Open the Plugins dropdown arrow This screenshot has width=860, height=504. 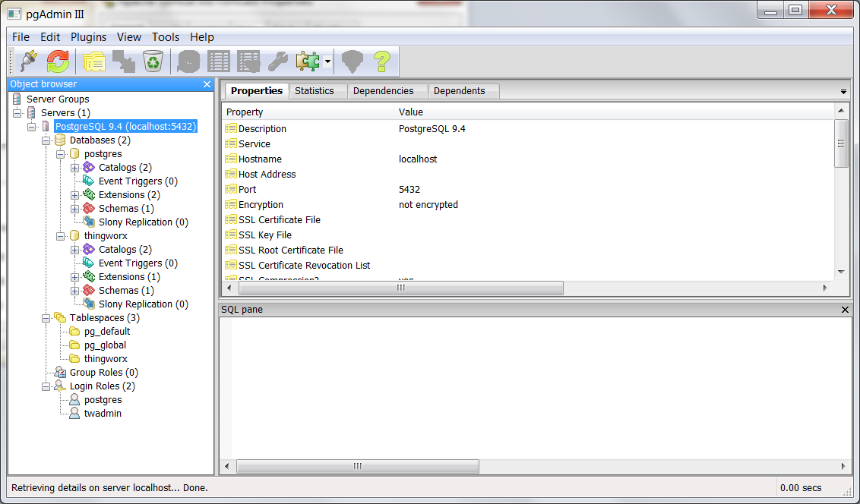click(x=327, y=61)
